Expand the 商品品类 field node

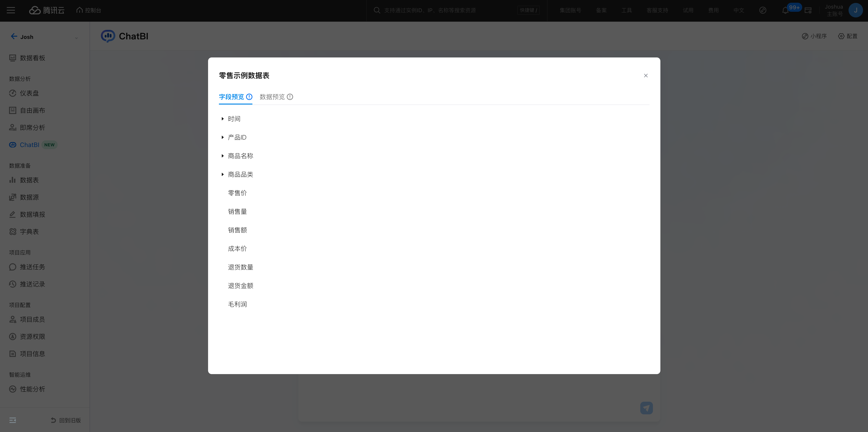click(222, 175)
